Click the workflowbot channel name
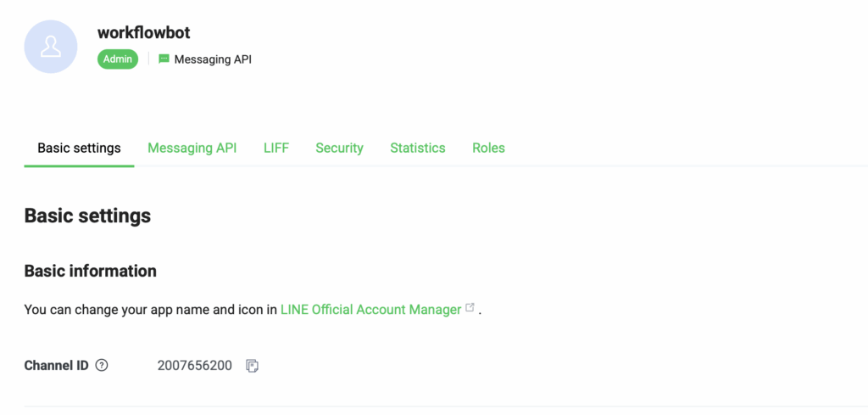This screenshot has width=868, height=415. (144, 33)
